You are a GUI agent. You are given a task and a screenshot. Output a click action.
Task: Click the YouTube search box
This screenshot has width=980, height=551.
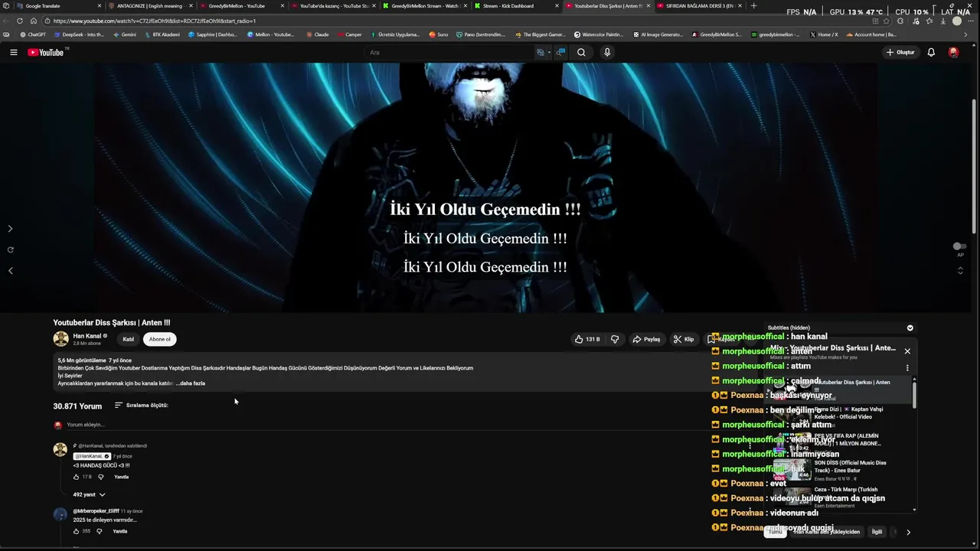(x=450, y=52)
